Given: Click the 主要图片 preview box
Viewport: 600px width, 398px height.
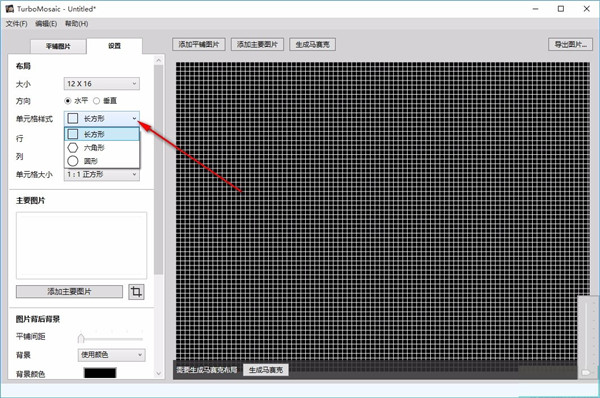Looking at the screenshot, I should pyautogui.click(x=81, y=245).
